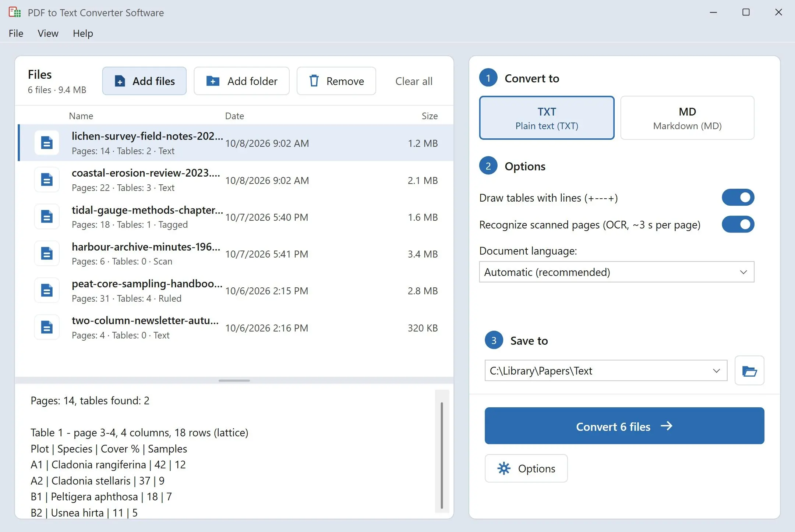Click Clear all link
The image size is (795, 532).
click(414, 81)
